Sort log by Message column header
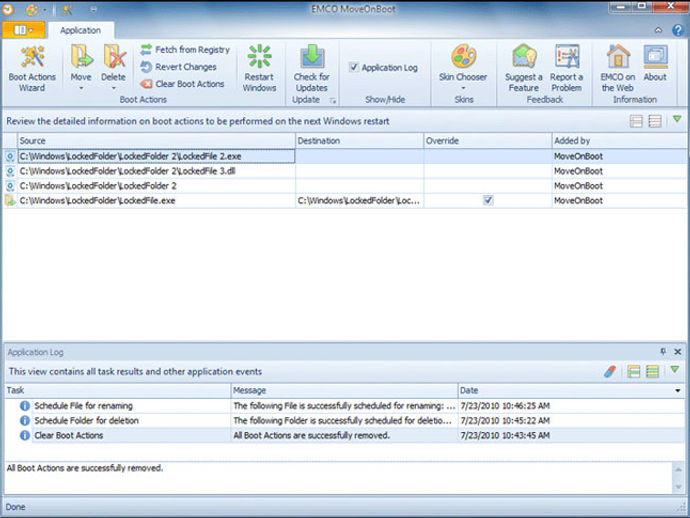This screenshot has width=690, height=518. 344,390
